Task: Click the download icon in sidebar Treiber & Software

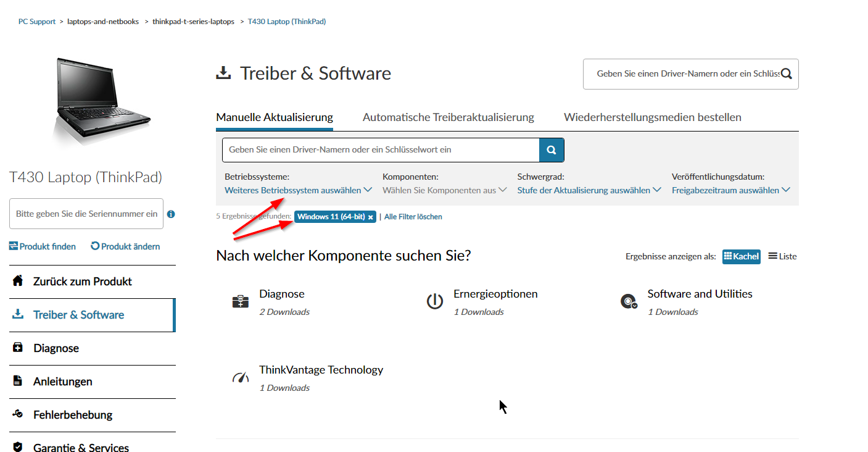Action: (18, 314)
